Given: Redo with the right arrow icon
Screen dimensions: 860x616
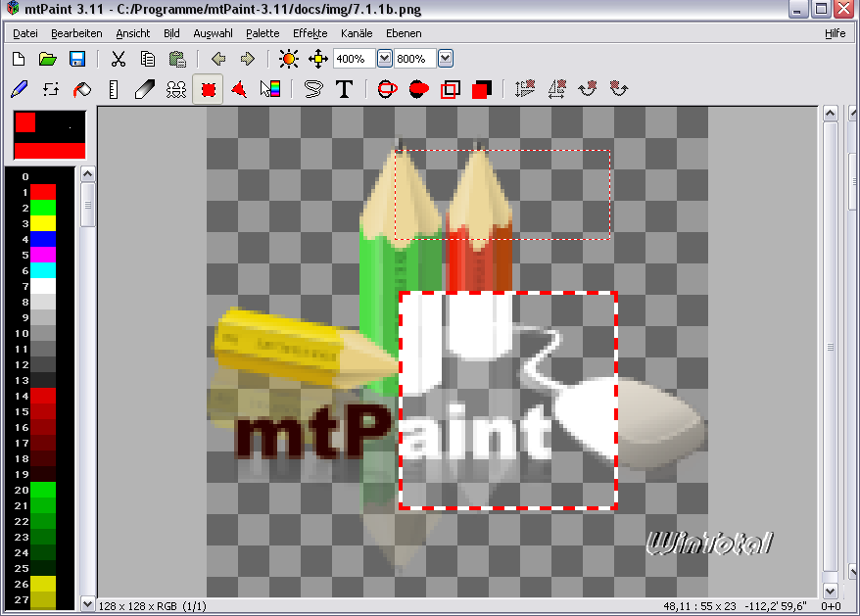Looking at the screenshot, I should (x=248, y=59).
